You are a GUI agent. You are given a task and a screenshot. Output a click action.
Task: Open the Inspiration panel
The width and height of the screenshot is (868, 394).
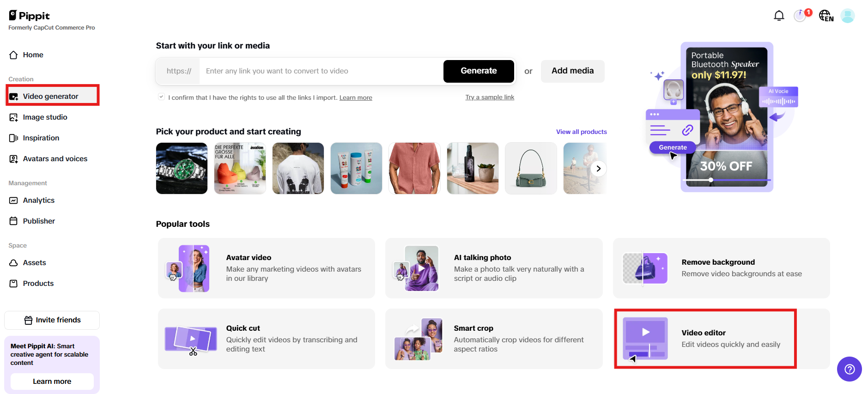[41, 138]
